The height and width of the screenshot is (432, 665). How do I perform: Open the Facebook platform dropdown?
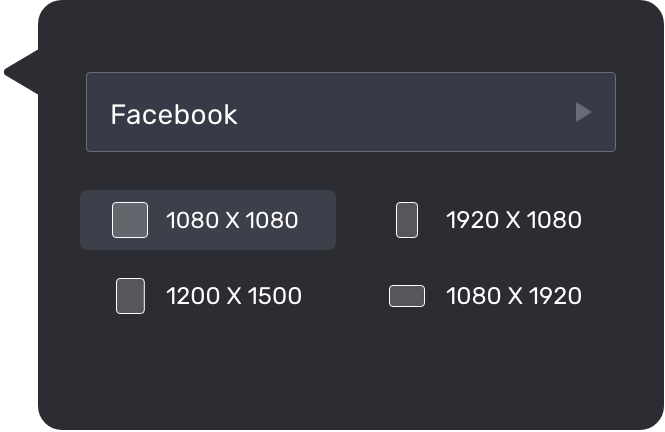tap(350, 112)
